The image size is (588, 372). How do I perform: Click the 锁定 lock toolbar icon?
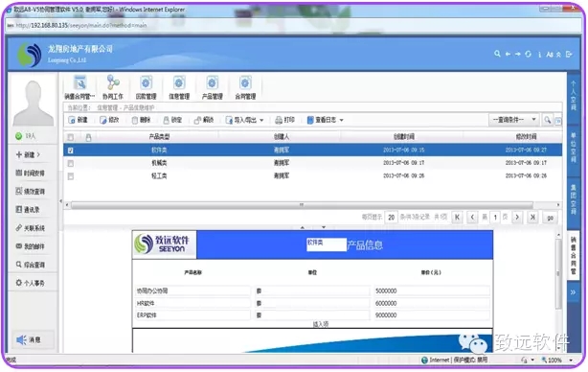click(167, 120)
